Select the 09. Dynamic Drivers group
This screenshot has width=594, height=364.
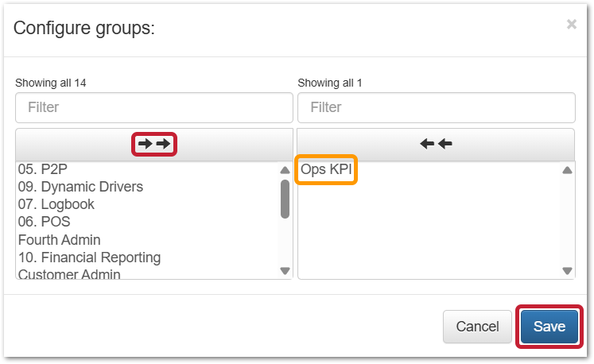coord(80,187)
